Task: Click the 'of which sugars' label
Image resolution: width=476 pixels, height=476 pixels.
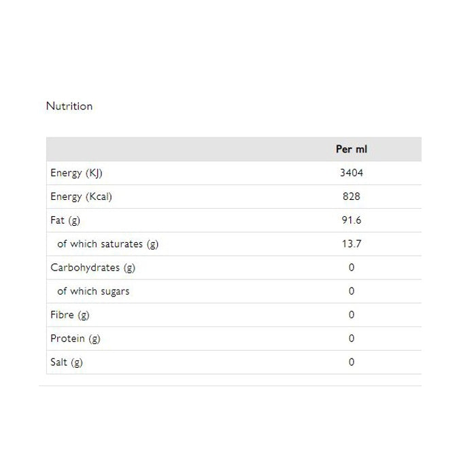Action: click(93, 291)
